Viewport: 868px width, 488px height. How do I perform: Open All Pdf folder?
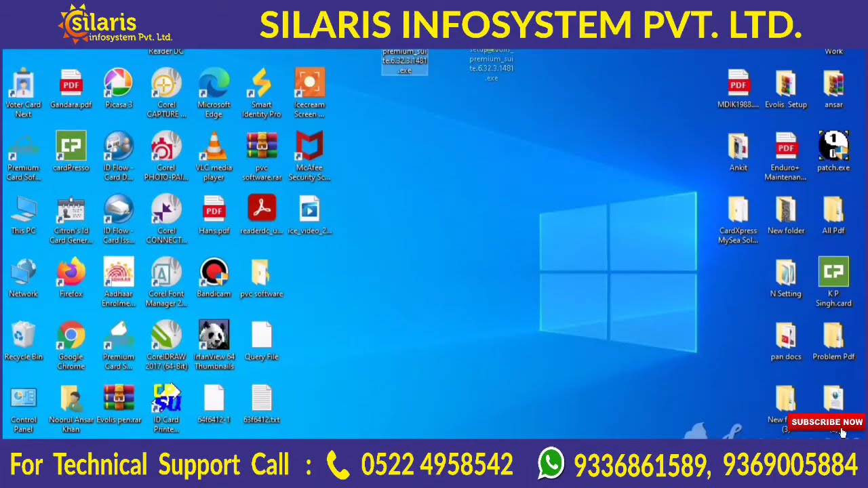(833, 214)
